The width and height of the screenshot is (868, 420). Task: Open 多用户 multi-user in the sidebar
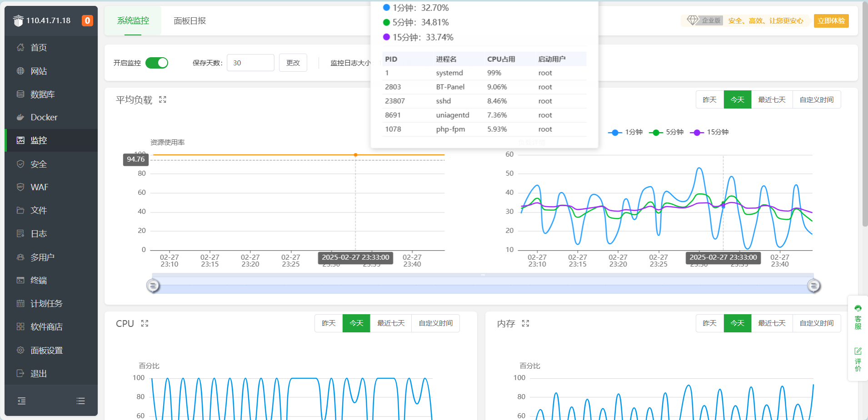pos(51,257)
